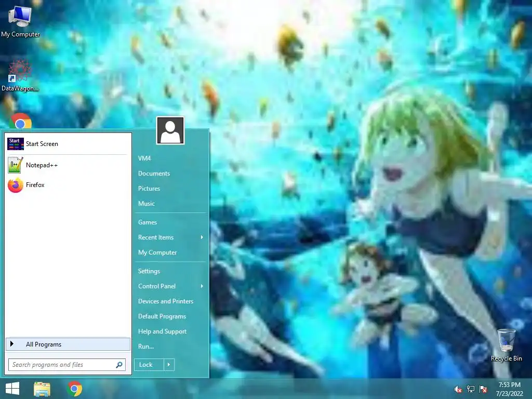Click the Lock button

pos(149,365)
